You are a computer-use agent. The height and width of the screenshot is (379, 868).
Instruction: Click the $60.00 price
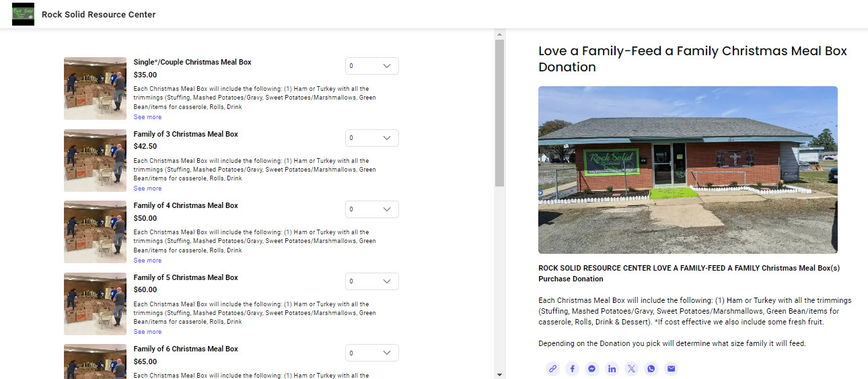(145, 289)
